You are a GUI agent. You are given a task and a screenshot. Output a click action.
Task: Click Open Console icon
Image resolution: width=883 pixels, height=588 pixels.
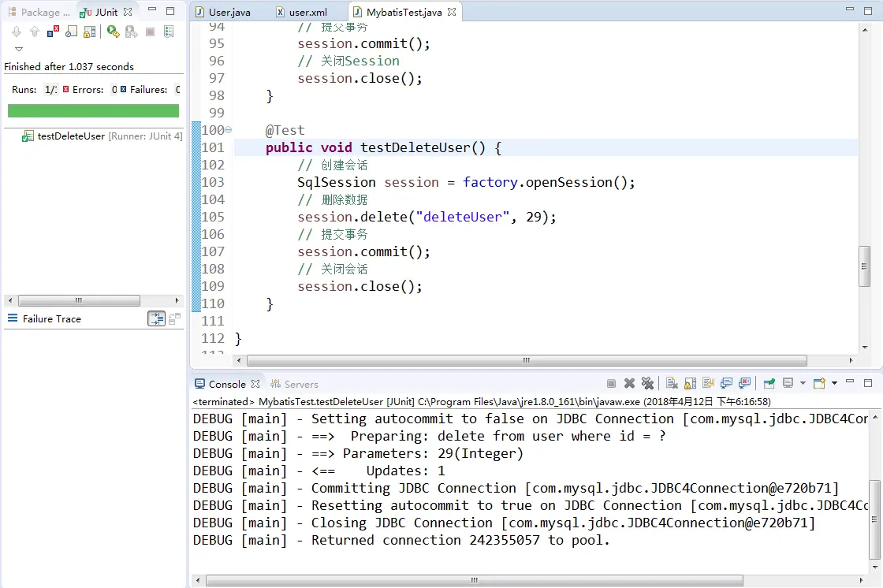coord(819,384)
